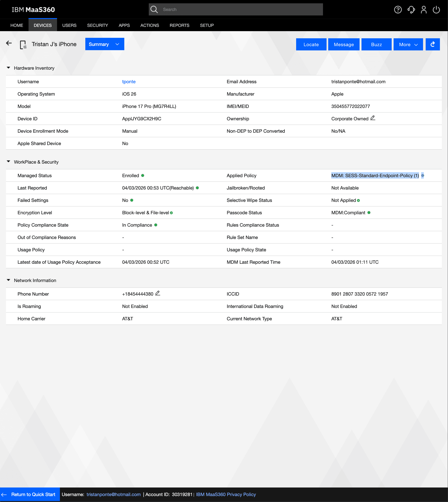The height and width of the screenshot is (502, 448).
Task: Focus the Search input field
Action: 236,9
